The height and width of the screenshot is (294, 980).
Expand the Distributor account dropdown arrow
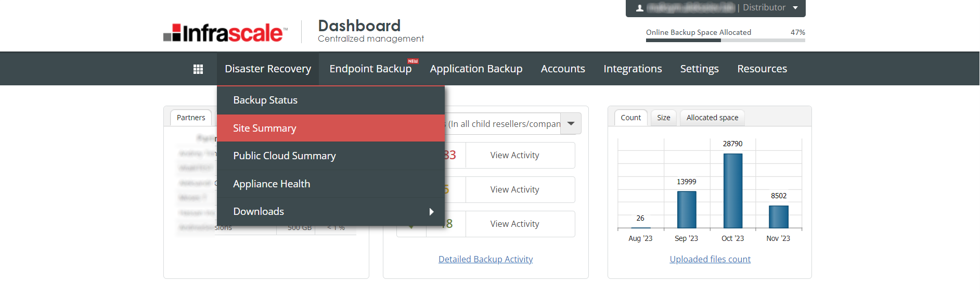pos(795,8)
